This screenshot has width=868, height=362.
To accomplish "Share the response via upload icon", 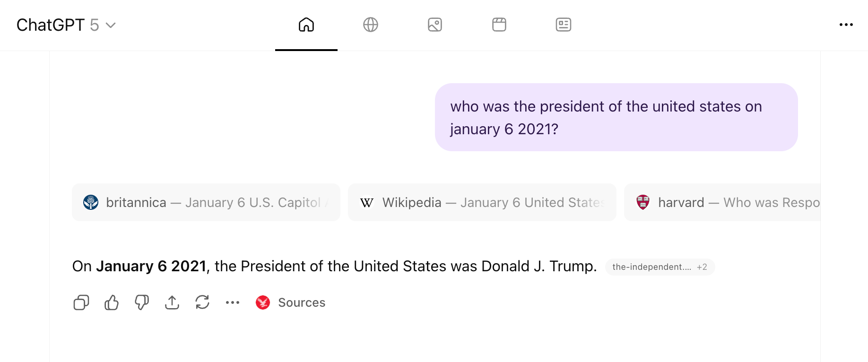I will (172, 302).
